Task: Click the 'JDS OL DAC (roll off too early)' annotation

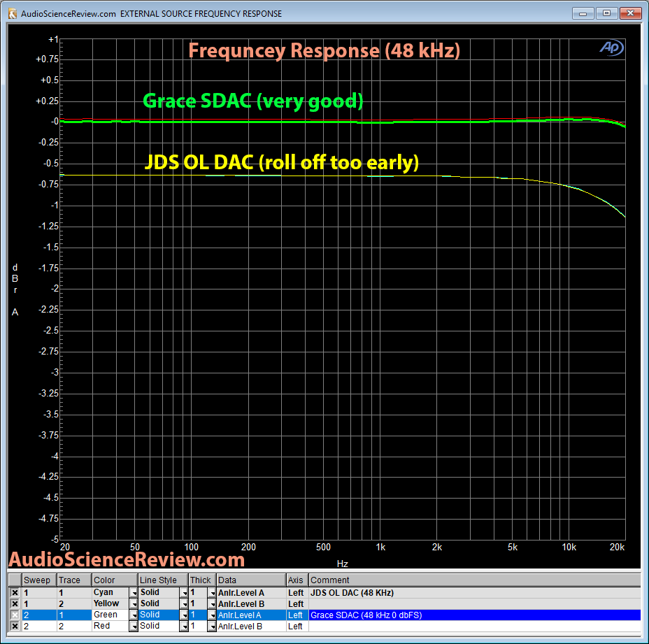Action: (x=282, y=162)
